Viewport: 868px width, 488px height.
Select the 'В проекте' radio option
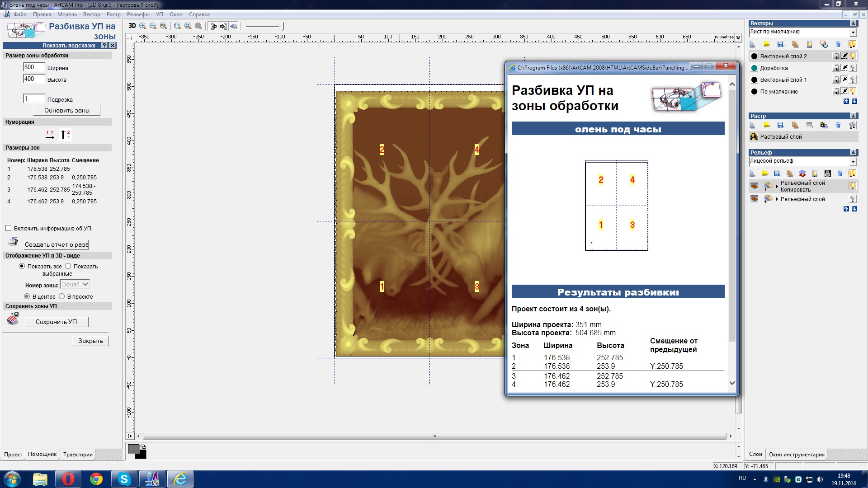pos(62,296)
